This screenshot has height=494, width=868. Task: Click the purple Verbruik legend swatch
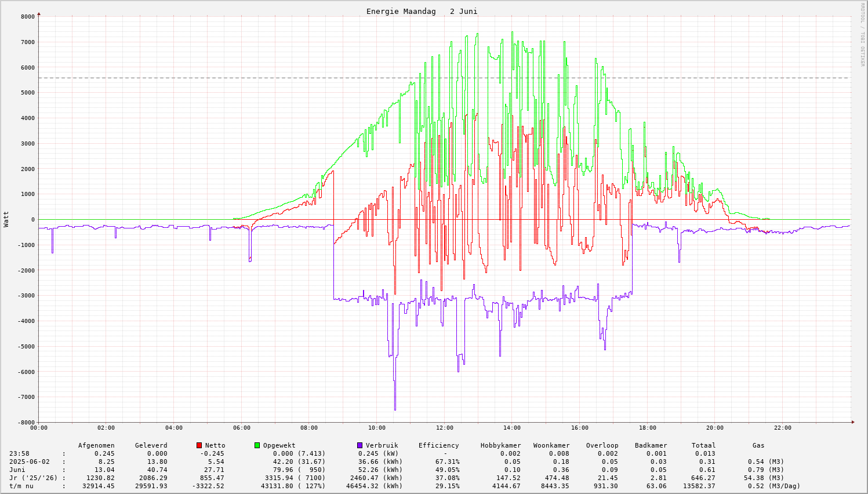[x=359, y=445]
